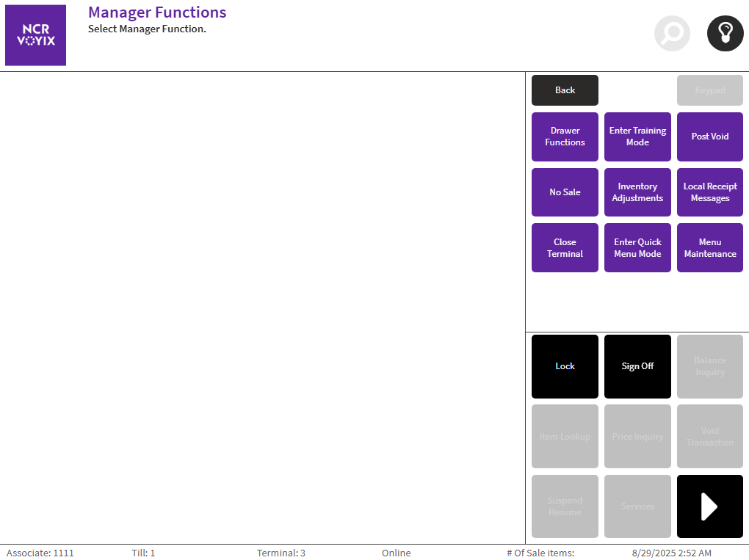749x560 pixels.
Task: Click the Online status indicator
Action: click(x=396, y=553)
